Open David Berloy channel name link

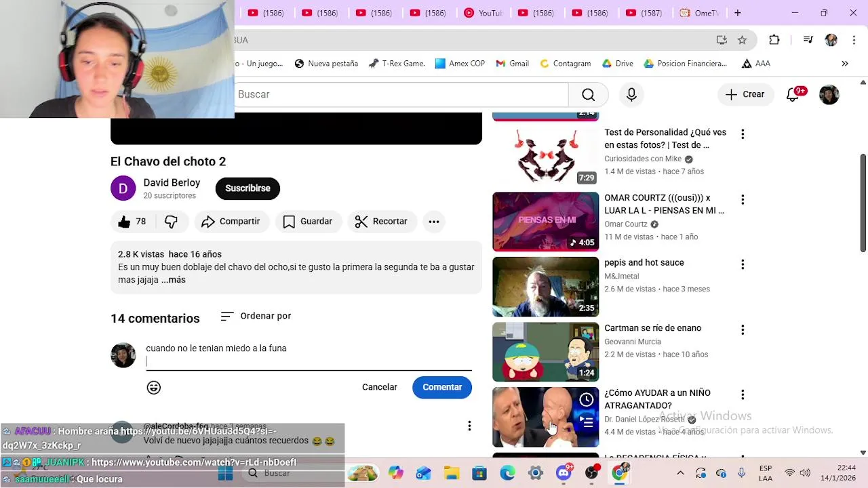point(172,183)
